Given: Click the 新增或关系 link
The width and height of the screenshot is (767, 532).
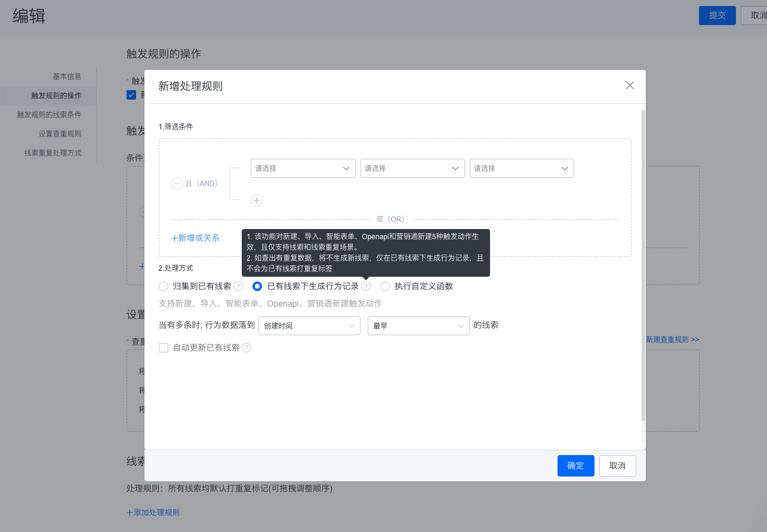Looking at the screenshot, I should click(196, 237).
